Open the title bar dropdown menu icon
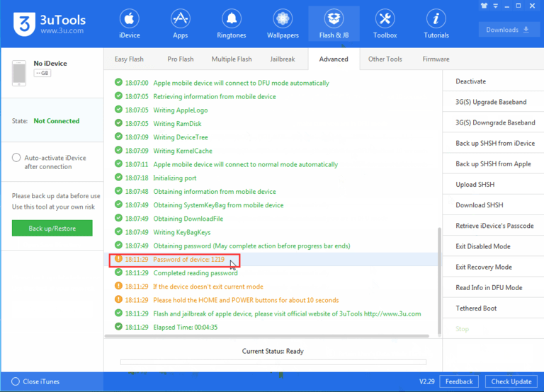The width and height of the screenshot is (544, 392). [495, 6]
